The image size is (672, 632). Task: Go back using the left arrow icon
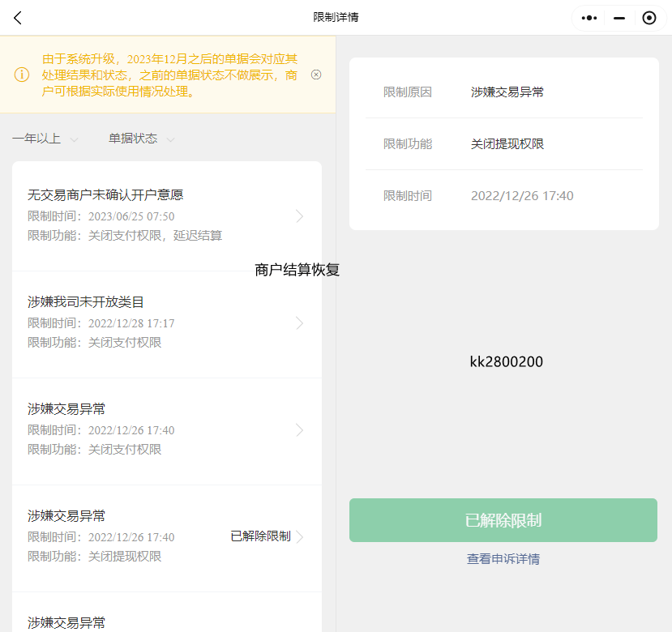[18, 18]
